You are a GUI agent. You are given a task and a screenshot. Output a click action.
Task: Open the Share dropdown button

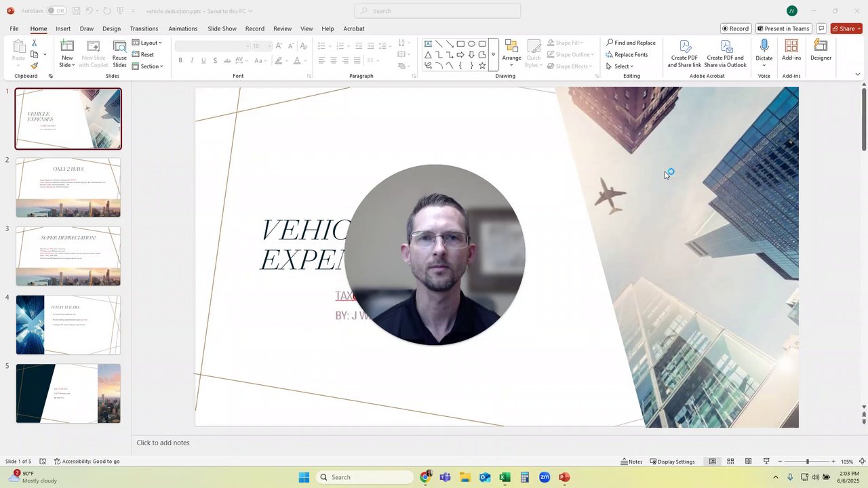click(x=846, y=28)
